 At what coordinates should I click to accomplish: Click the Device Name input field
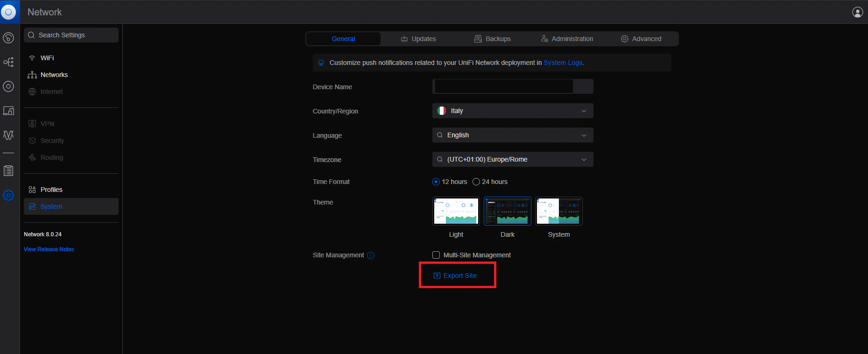(503, 86)
